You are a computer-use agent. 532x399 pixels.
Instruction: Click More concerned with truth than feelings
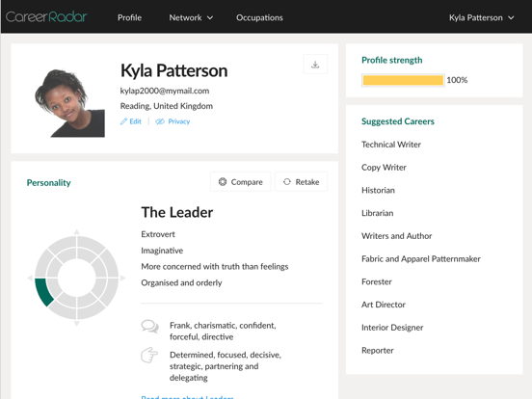(215, 267)
